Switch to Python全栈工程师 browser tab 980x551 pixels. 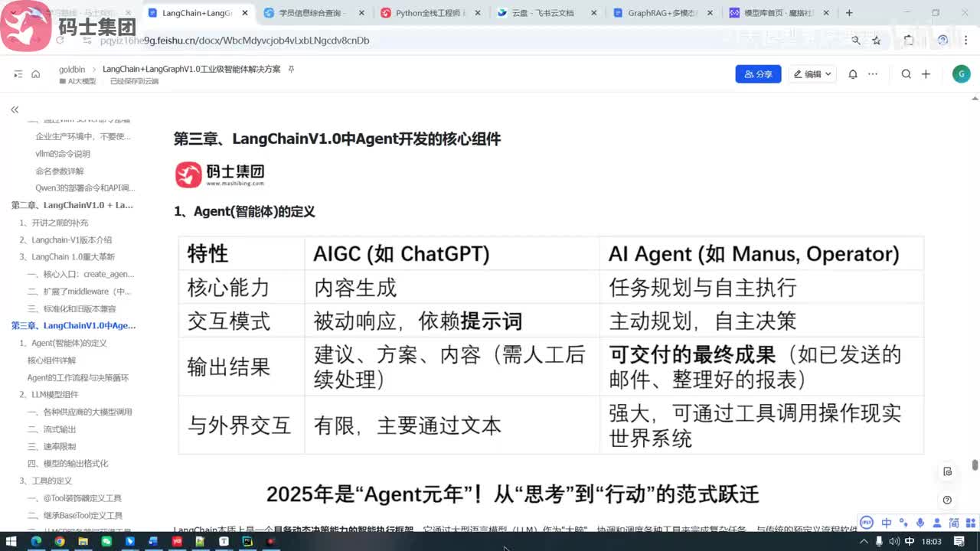click(433, 13)
